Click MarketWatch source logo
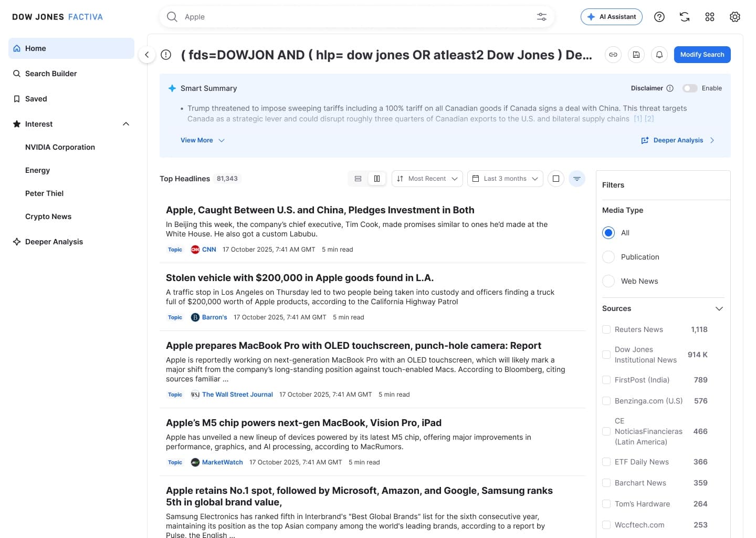Image resolution: width=756 pixels, height=538 pixels. coord(195,462)
